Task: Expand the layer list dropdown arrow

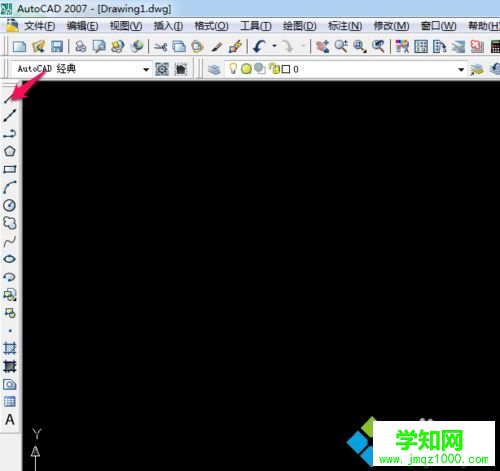Action: pos(461,69)
